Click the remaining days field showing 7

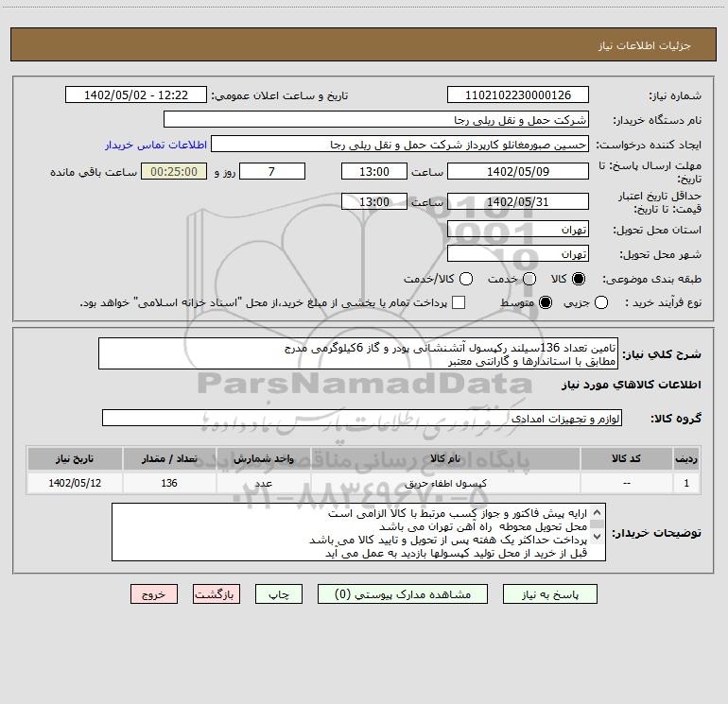pyautogui.click(x=272, y=171)
